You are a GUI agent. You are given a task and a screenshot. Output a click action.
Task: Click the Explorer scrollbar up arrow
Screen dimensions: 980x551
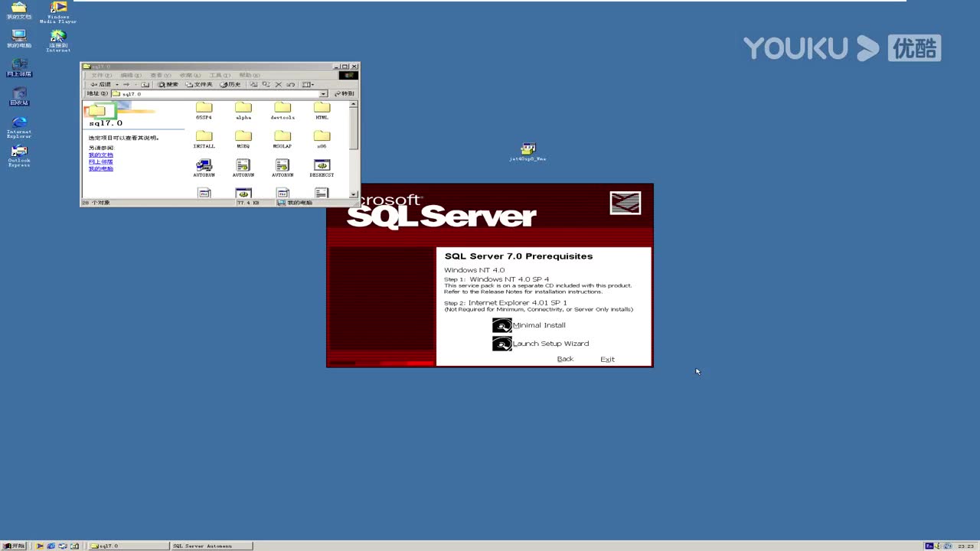click(354, 104)
